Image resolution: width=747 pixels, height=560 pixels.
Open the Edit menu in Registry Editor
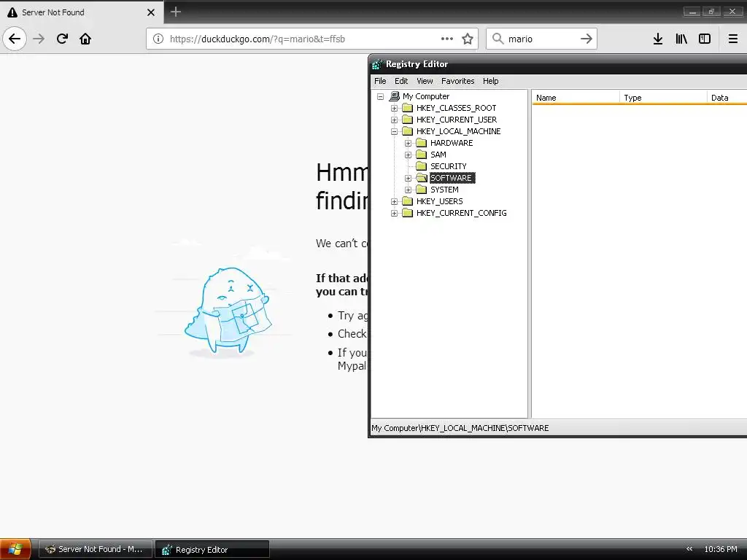tap(401, 81)
